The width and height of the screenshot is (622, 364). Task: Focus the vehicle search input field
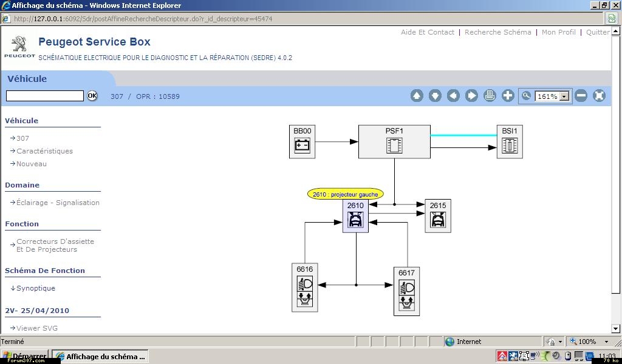coord(45,96)
